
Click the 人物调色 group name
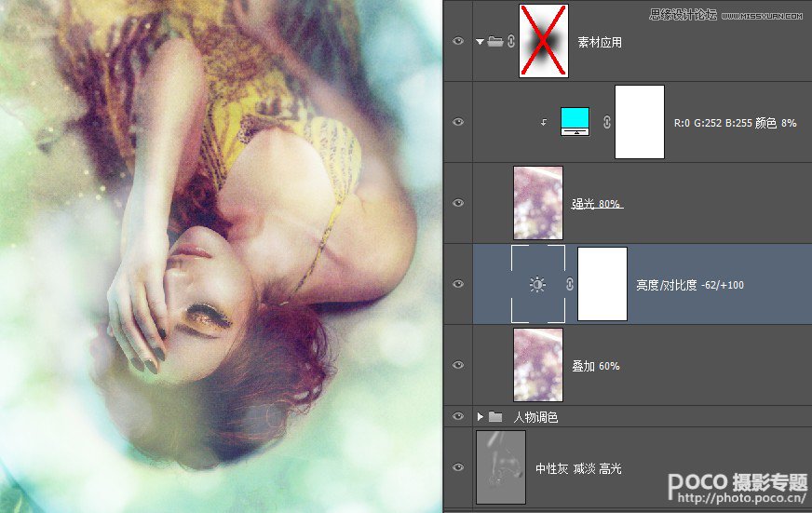click(535, 417)
